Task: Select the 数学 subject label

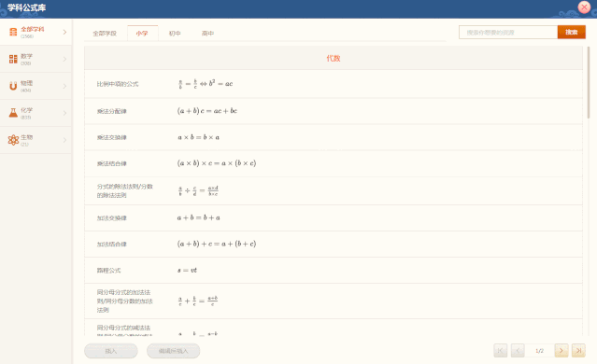Action: 27,56
